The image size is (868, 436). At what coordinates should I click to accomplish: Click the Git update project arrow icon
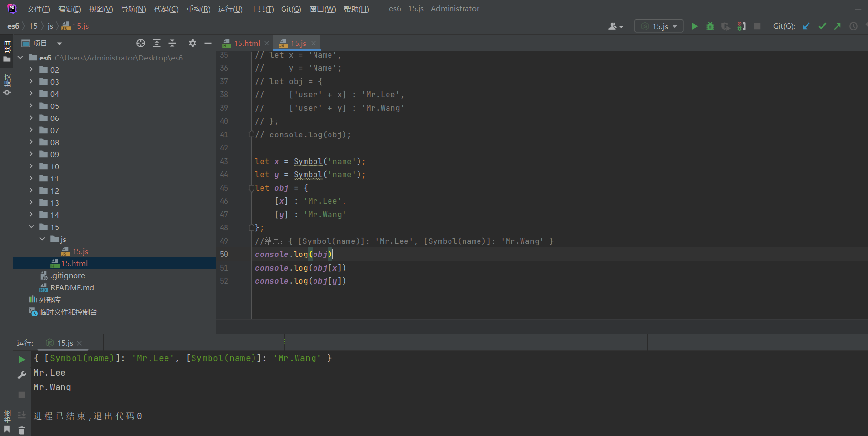point(806,26)
